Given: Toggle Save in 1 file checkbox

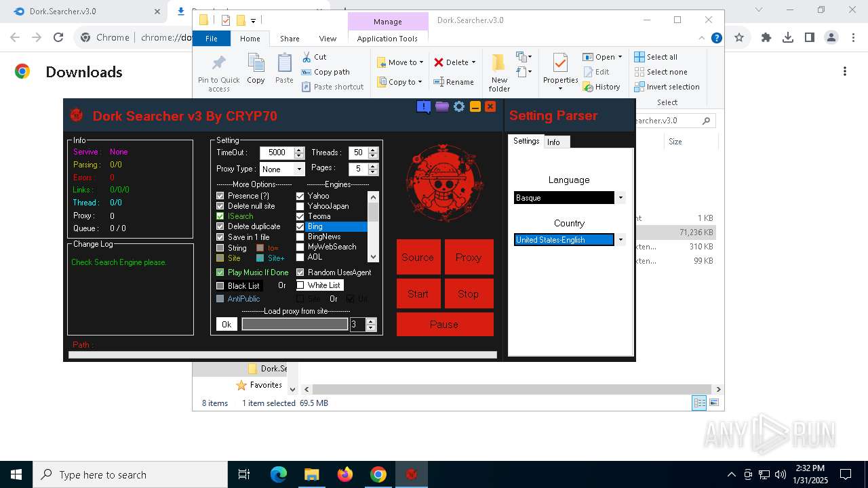Looking at the screenshot, I should (x=220, y=237).
